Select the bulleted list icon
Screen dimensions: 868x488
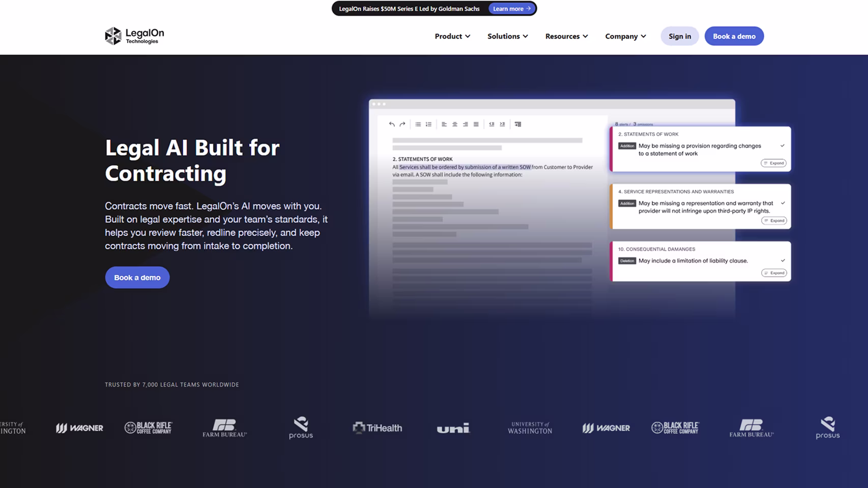tap(418, 124)
